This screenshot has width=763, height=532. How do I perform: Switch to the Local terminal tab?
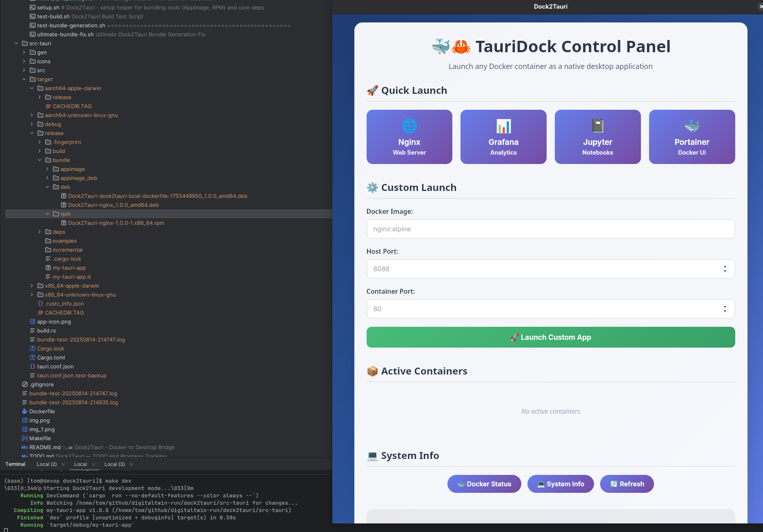point(80,464)
